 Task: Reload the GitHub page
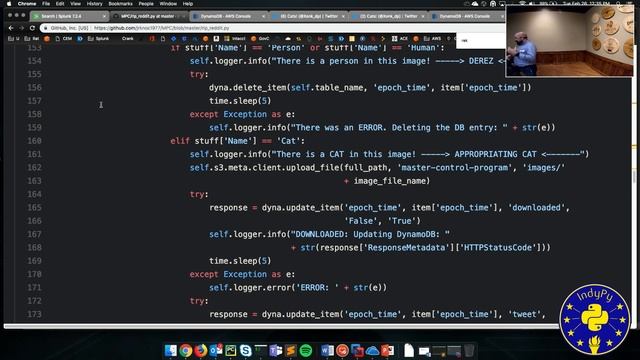point(32,28)
